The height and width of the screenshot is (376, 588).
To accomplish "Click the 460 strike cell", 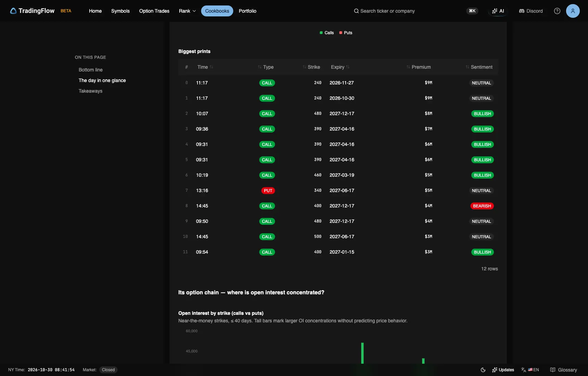I will (x=318, y=175).
